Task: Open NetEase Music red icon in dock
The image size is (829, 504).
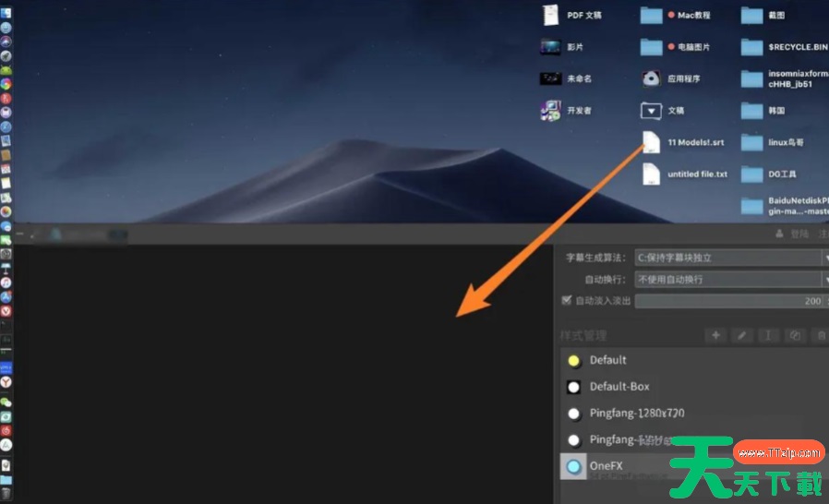Action: (x=6, y=430)
